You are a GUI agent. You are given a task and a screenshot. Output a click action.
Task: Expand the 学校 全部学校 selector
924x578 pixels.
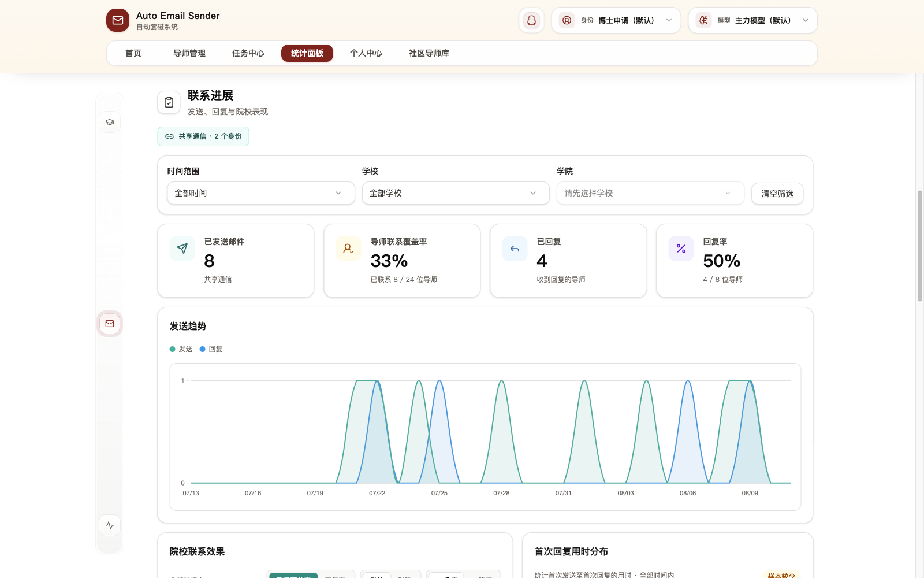[x=456, y=193]
